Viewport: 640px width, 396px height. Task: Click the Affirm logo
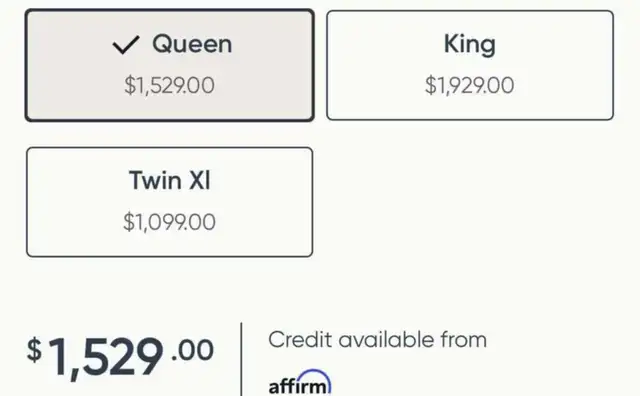(x=300, y=383)
